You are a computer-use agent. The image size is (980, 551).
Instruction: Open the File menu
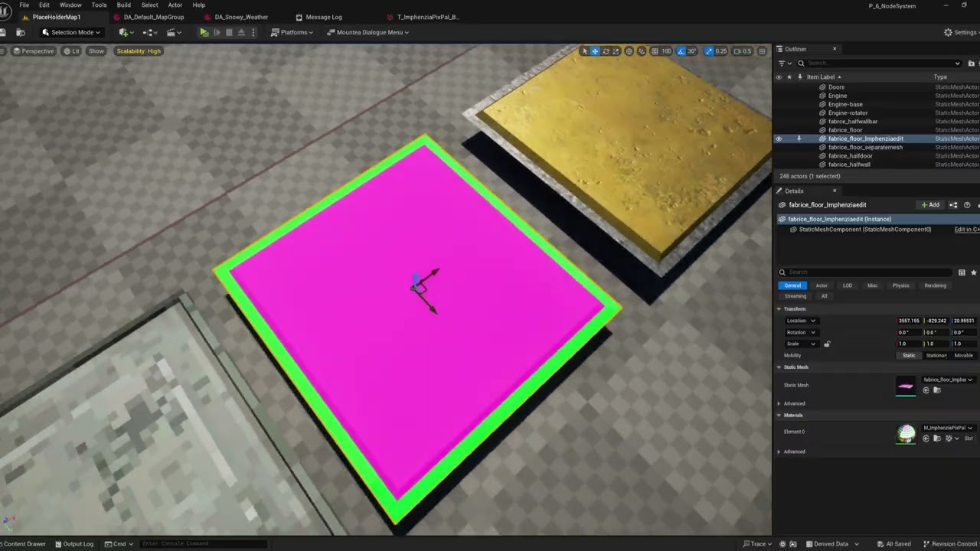pos(24,5)
